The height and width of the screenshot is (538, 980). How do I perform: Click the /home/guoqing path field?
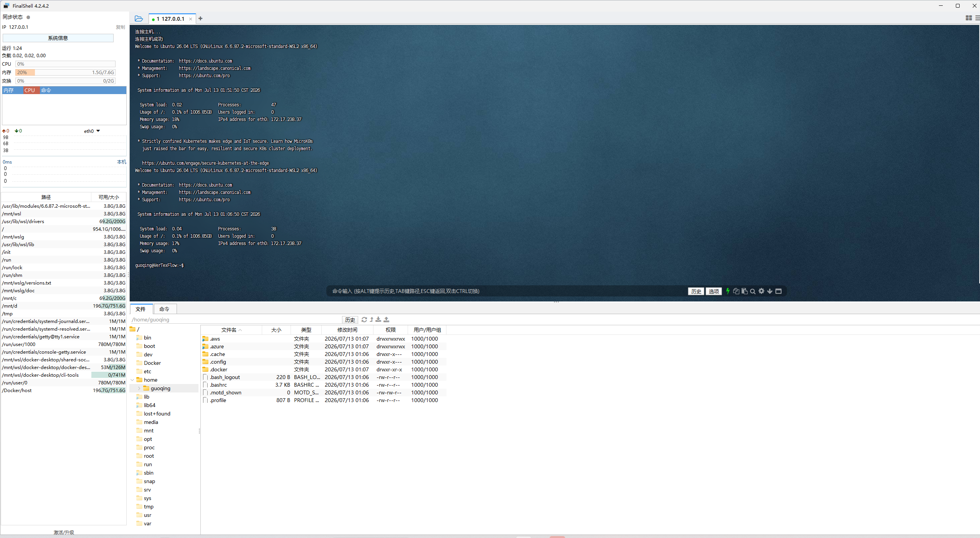coord(236,319)
